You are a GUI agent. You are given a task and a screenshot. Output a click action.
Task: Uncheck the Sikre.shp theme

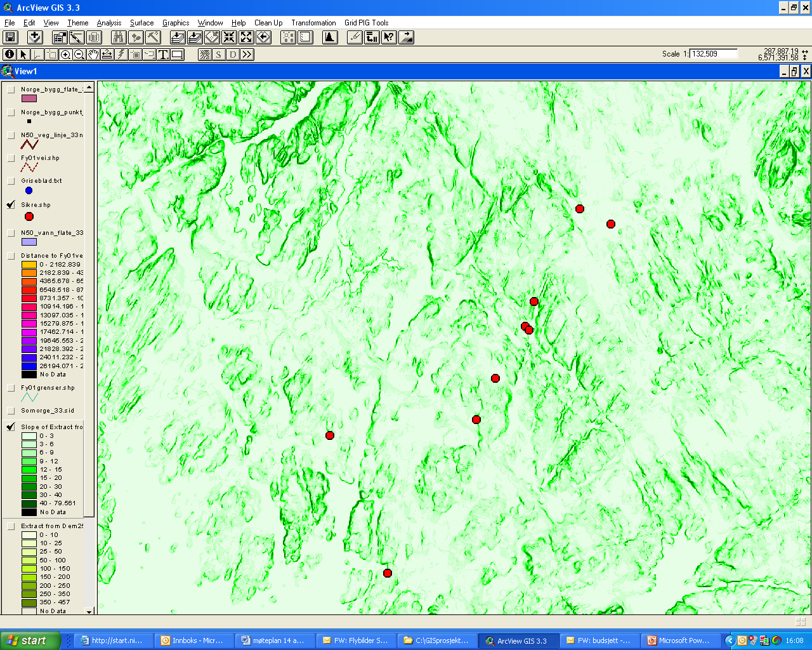(11, 204)
